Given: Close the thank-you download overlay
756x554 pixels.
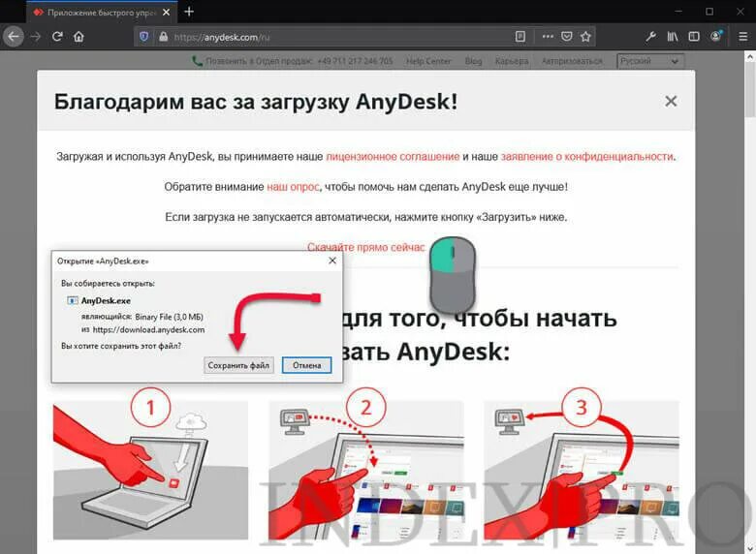Looking at the screenshot, I should coord(671,101).
